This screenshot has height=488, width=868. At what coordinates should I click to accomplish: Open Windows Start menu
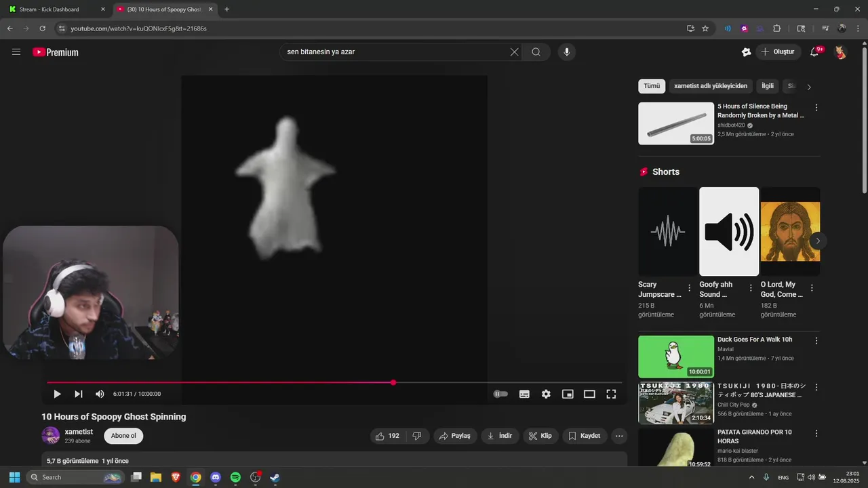(x=14, y=477)
